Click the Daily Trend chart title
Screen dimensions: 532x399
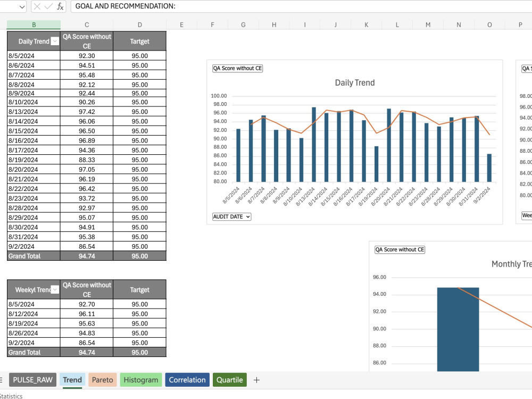[355, 83]
